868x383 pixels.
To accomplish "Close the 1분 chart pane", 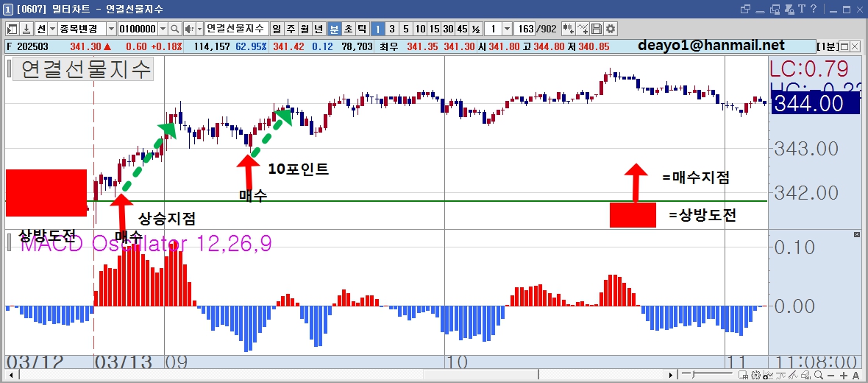I will coord(855,46).
